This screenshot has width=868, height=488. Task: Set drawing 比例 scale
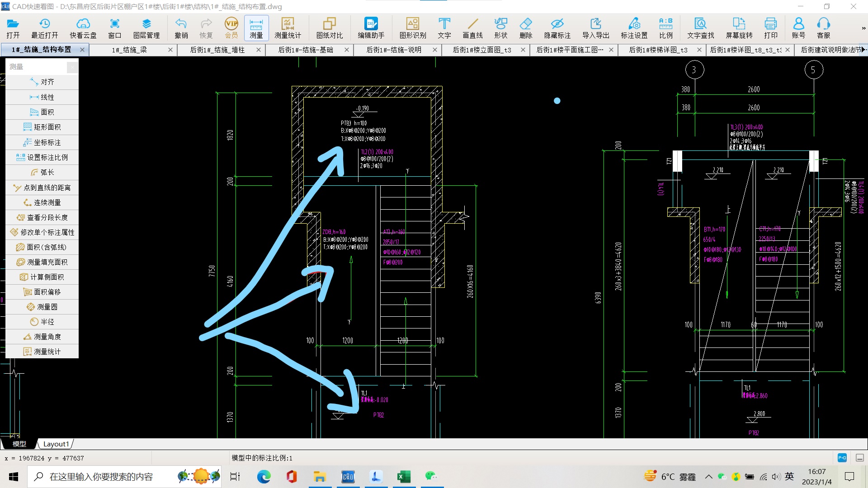coord(666,28)
